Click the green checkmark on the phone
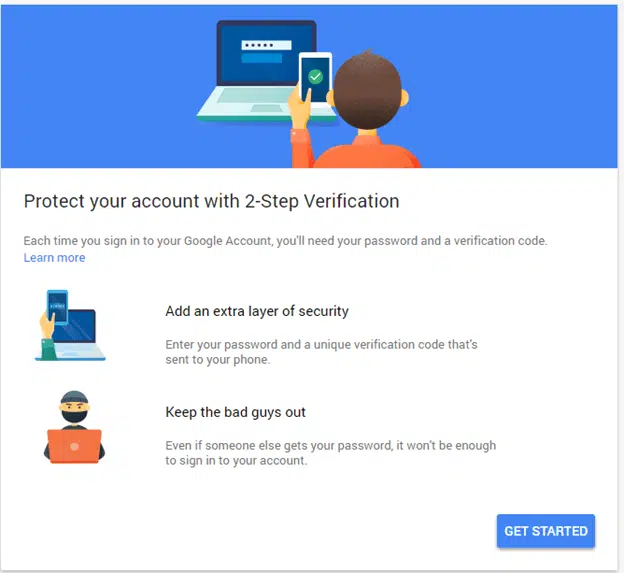624x573 pixels. 315,76
